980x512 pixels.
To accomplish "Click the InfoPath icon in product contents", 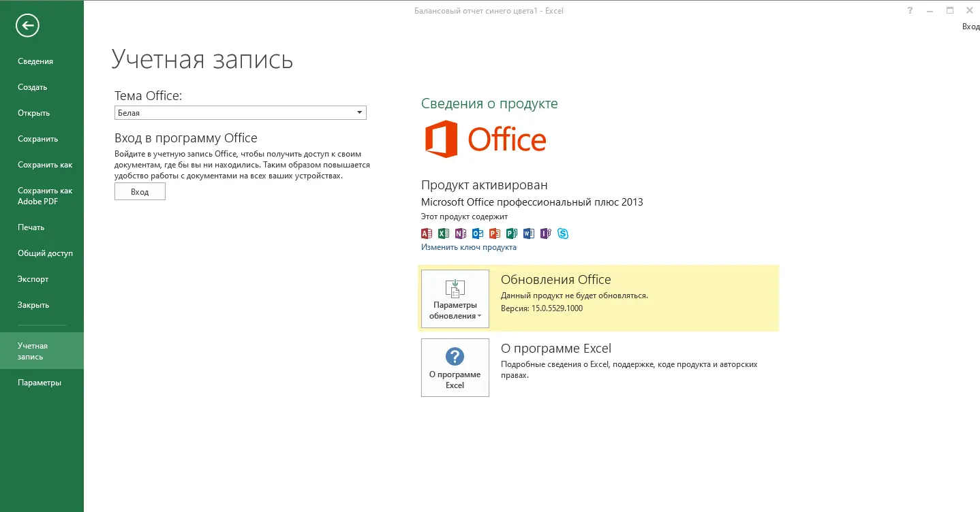I will click(x=546, y=234).
